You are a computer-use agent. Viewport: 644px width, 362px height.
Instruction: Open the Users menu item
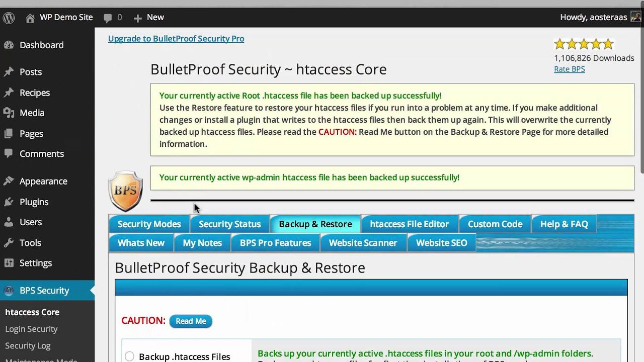[31, 222]
